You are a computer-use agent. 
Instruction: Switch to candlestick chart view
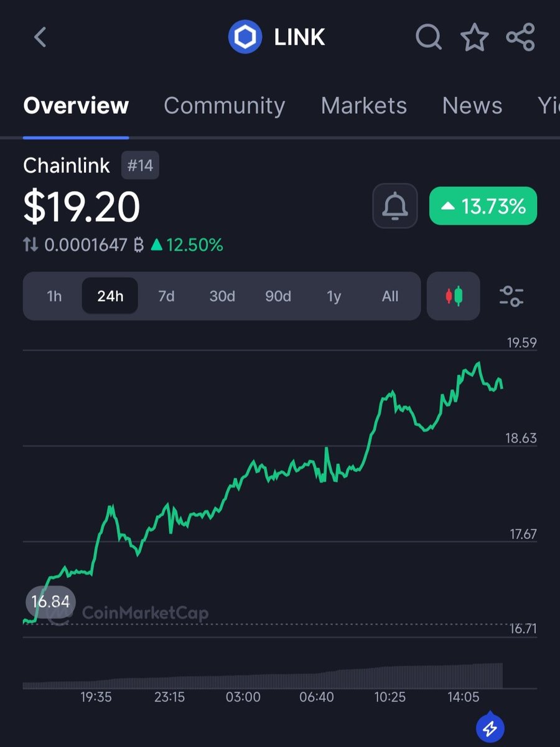(x=454, y=296)
